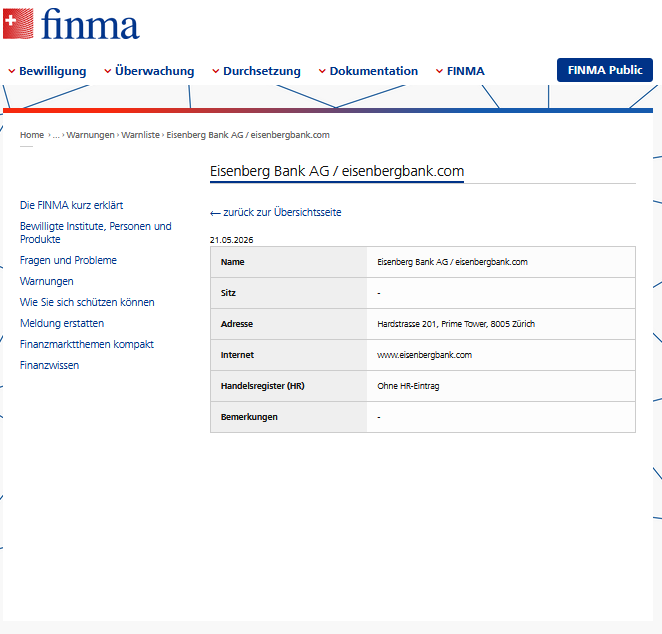
Task: Open Finanzmarktthemen kompakt
Action: (87, 344)
